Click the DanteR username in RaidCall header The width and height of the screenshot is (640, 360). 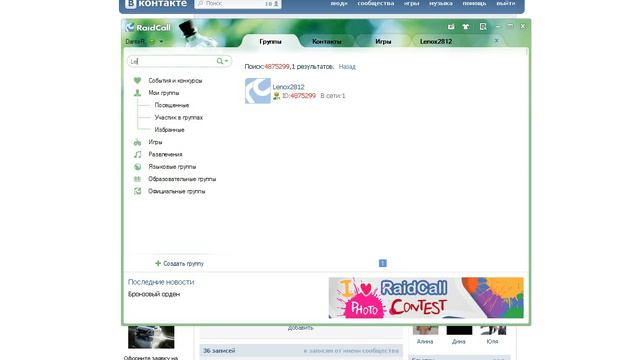[x=135, y=41]
